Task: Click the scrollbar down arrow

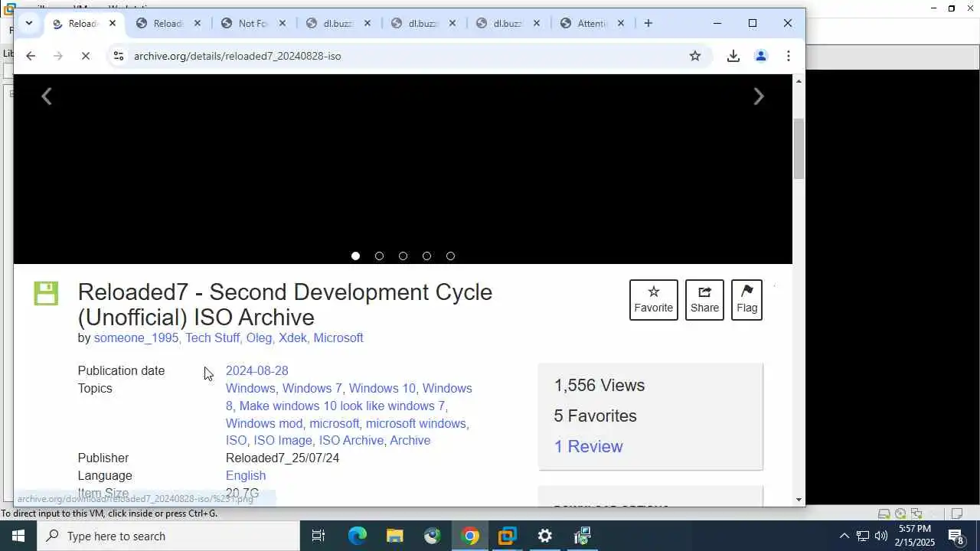Action: coord(799,500)
